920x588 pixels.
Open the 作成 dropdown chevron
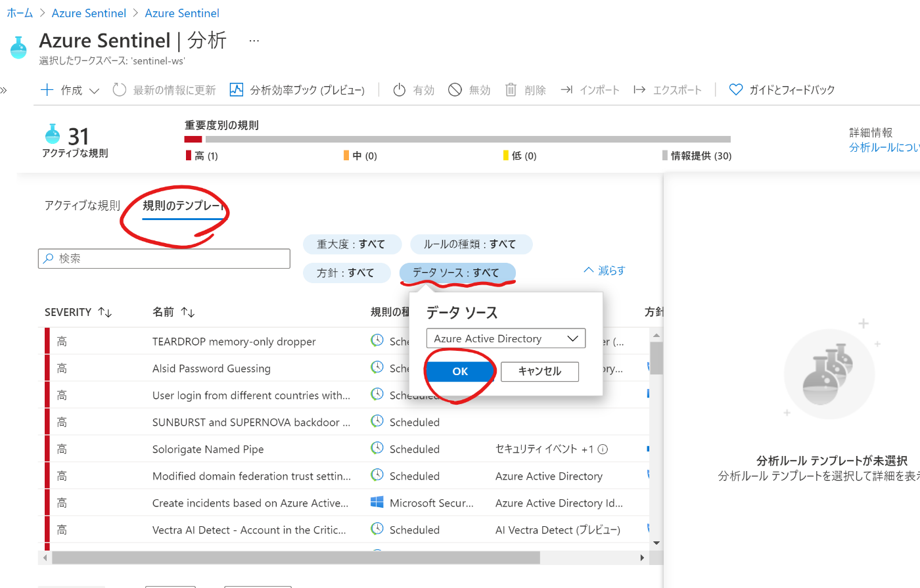[94, 91]
